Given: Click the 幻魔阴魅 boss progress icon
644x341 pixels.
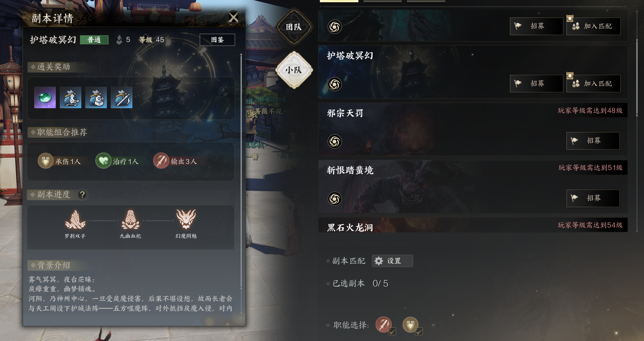Looking at the screenshot, I should point(186,219).
